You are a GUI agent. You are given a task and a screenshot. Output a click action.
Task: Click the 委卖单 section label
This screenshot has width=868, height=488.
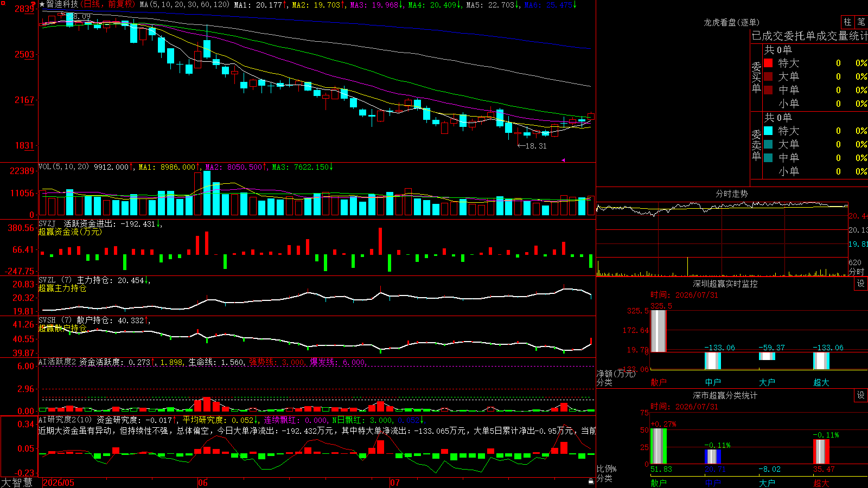756,145
